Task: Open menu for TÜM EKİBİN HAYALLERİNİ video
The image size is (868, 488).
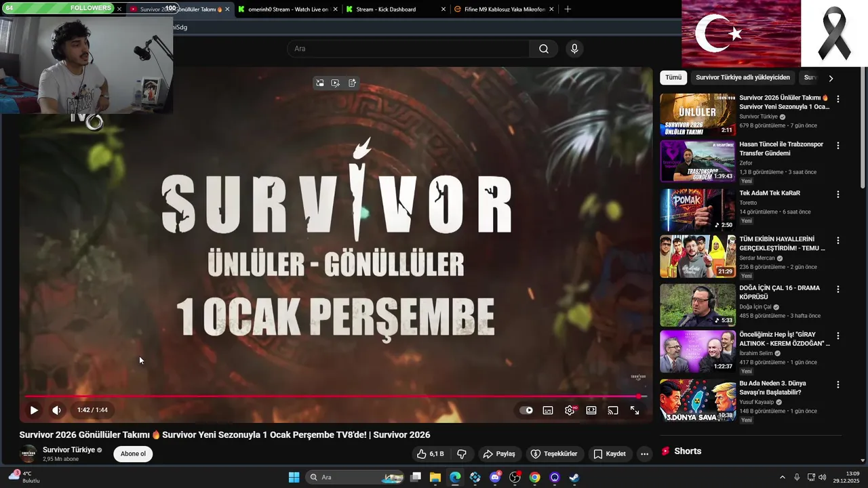Action: point(838,241)
